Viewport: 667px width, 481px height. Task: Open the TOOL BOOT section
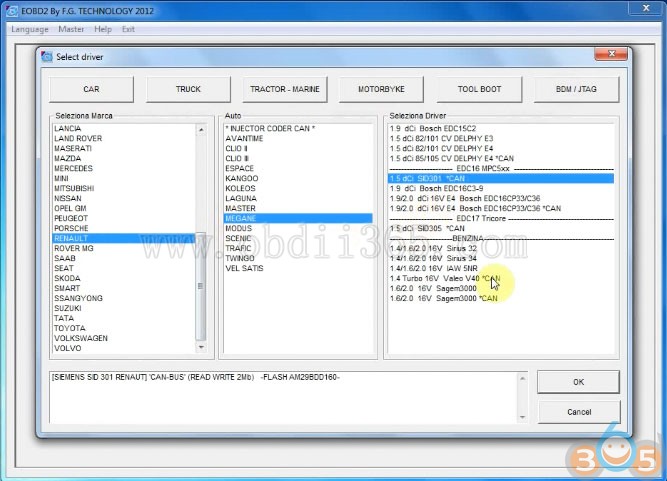point(479,89)
